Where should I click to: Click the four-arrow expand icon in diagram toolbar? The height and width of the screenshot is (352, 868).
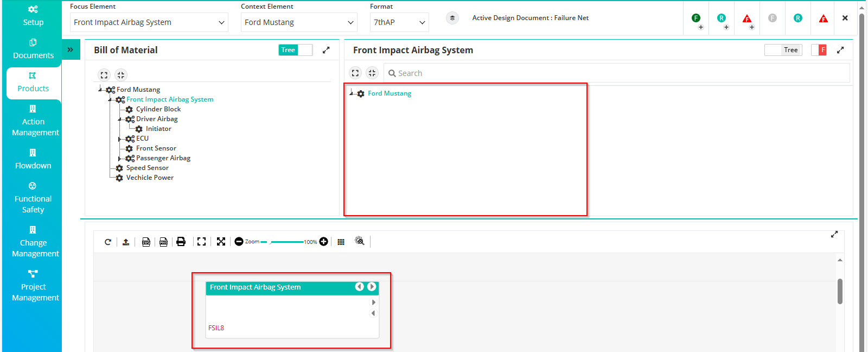tap(221, 242)
